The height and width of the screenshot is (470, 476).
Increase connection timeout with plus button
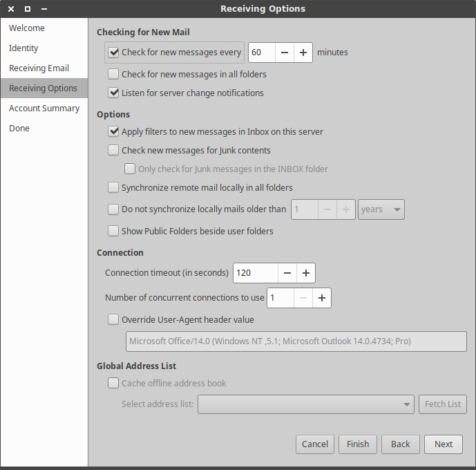pos(306,273)
